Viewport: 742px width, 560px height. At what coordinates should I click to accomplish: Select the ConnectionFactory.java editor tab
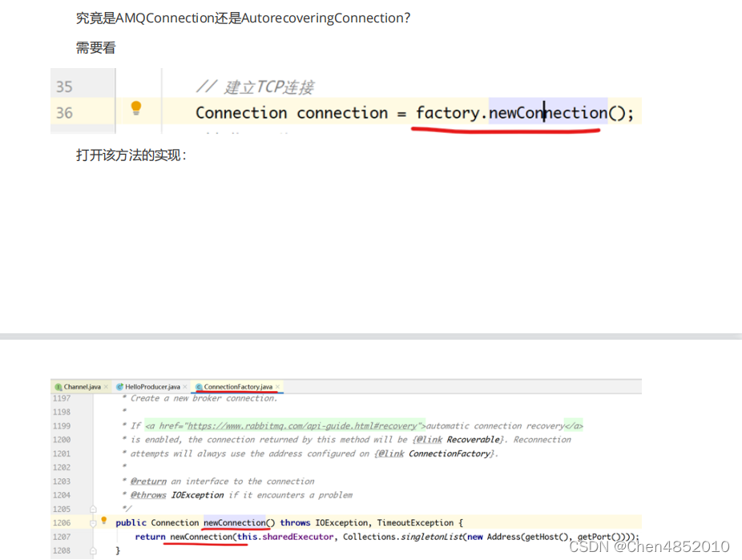(238, 387)
